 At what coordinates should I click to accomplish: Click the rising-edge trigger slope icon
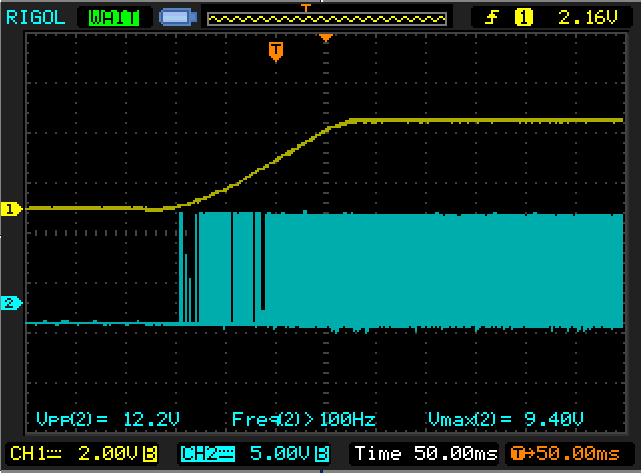pos(492,18)
